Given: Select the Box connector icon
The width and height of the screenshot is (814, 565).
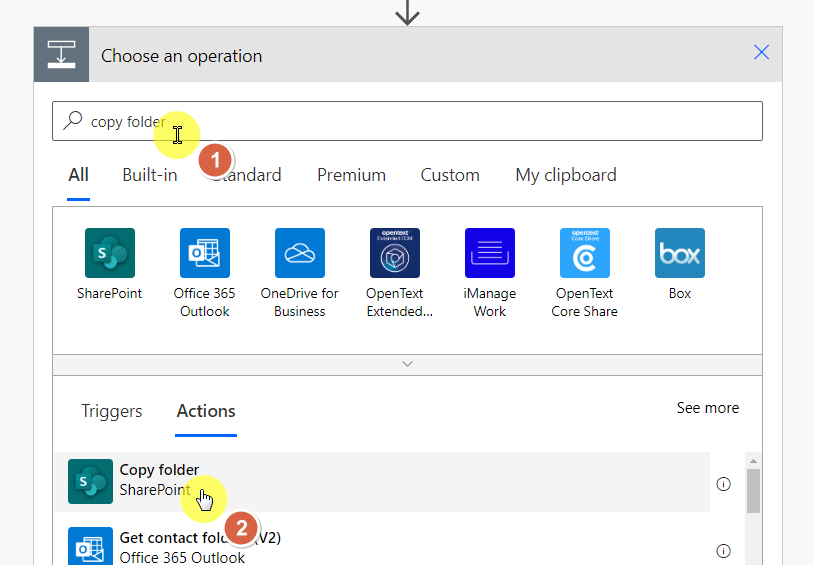Looking at the screenshot, I should 680,253.
